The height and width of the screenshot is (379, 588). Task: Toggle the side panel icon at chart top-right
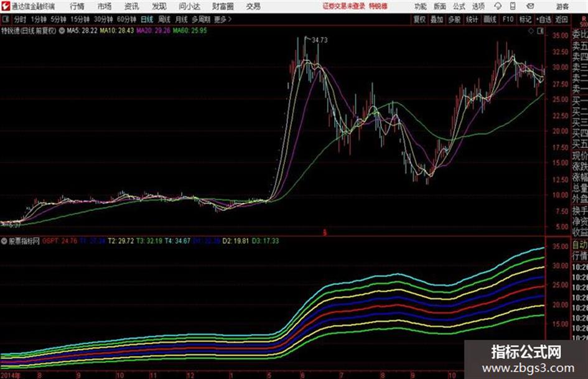(540, 31)
